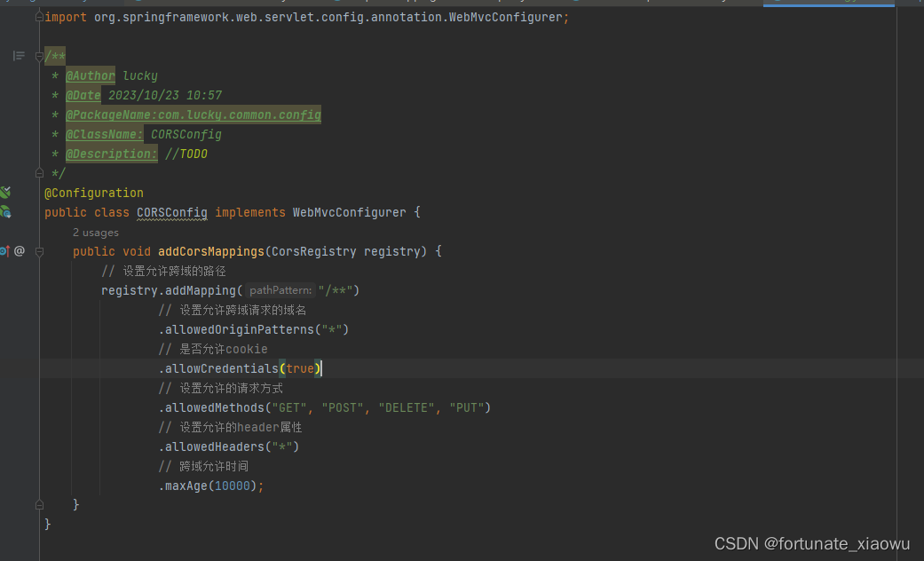The image size is (924, 561).
Task: Click the Spring bean icon on the CORSConfig class line
Action: (x=6, y=212)
